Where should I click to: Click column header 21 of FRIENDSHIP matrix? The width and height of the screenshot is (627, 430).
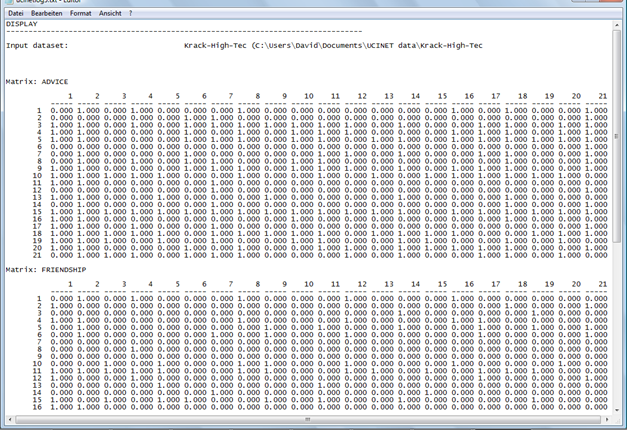point(603,284)
